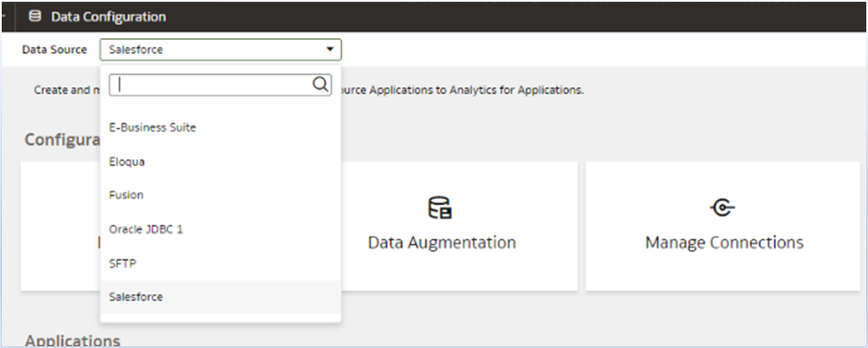Click the Data Source field label

(54, 50)
